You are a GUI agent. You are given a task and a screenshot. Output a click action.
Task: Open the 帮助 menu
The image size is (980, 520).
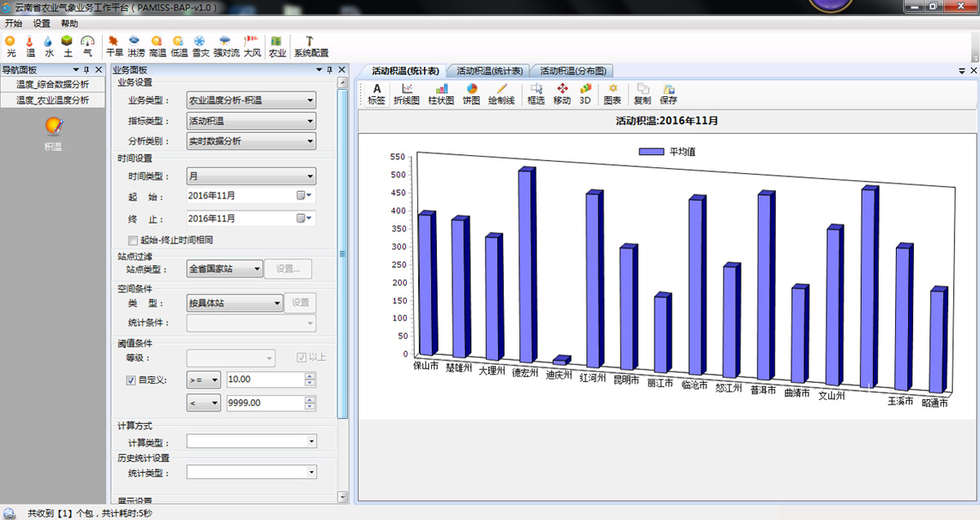[69, 24]
